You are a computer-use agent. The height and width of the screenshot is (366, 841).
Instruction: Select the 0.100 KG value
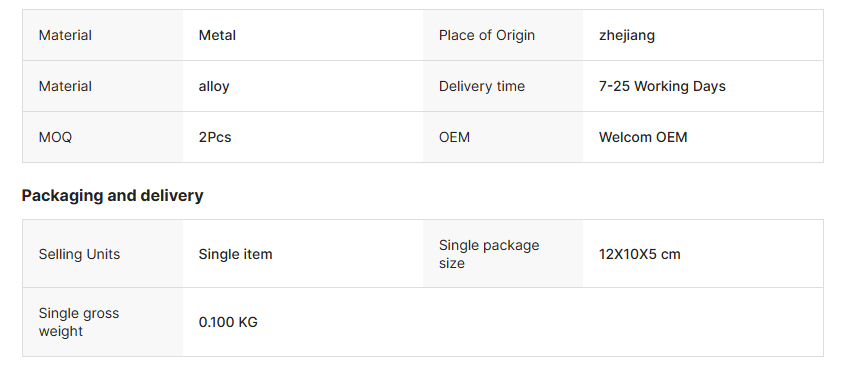point(228,322)
